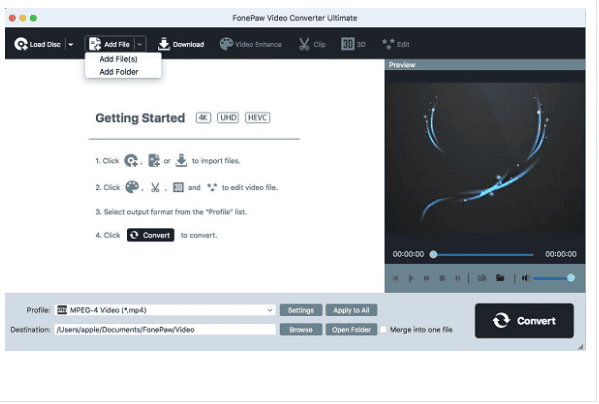
Task: Play the preview video
Action: tap(411, 278)
